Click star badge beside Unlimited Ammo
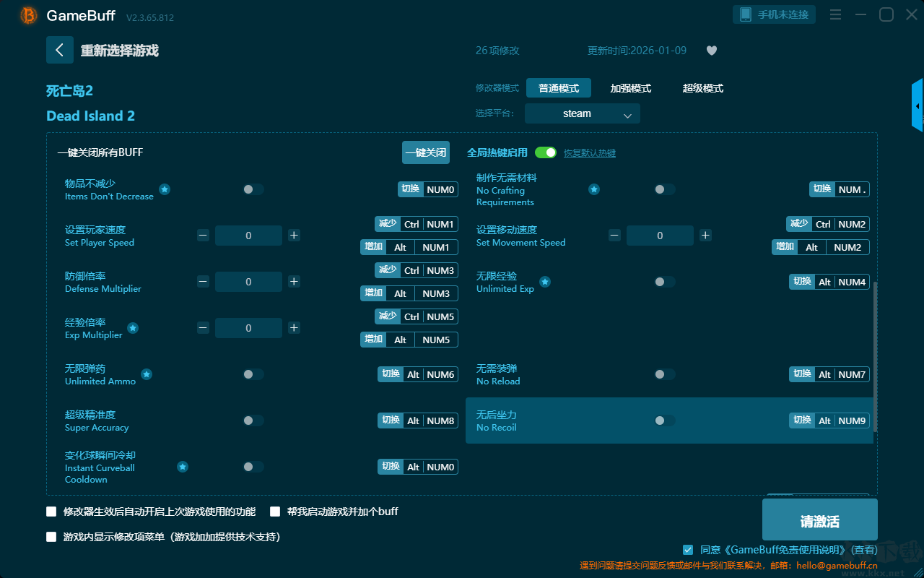Screen dimensions: 924x578 pos(147,374)
